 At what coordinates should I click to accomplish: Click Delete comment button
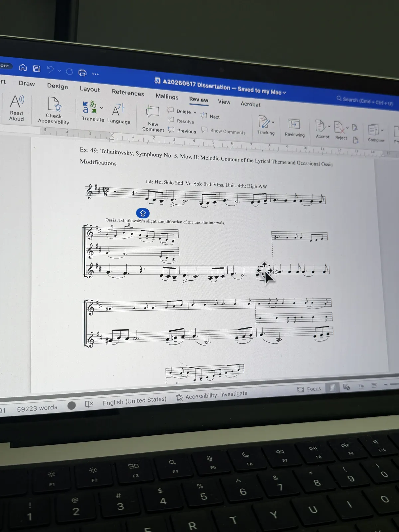click(x=180, y=111)
